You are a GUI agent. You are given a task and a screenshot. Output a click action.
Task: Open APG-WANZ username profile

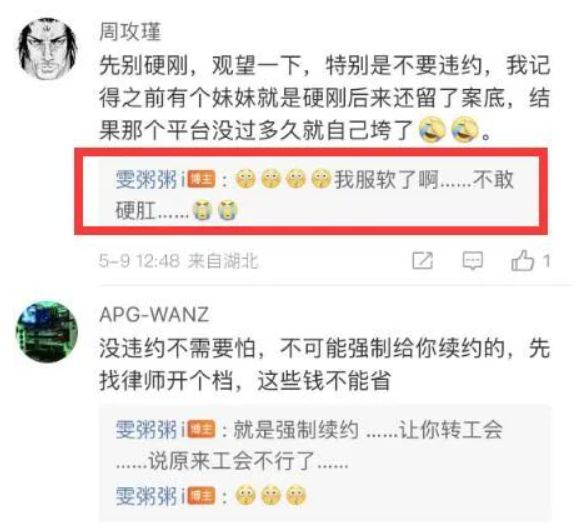pyautogui.click(x=154, y=315)
